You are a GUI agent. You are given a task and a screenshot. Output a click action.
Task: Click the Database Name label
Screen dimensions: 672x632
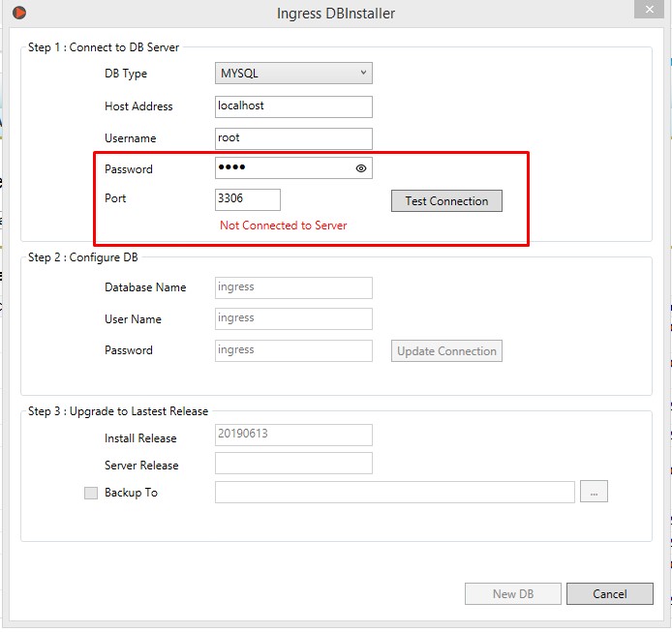click(145, 287)
